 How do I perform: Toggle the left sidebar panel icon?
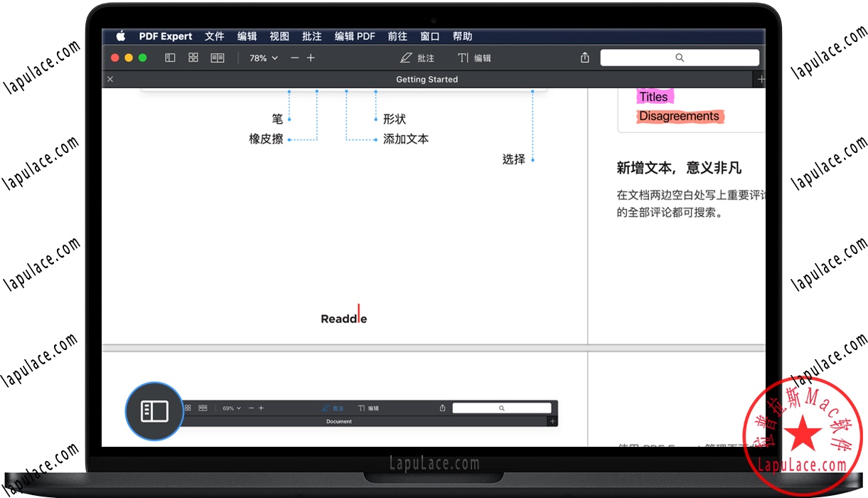tap(170, 58)
